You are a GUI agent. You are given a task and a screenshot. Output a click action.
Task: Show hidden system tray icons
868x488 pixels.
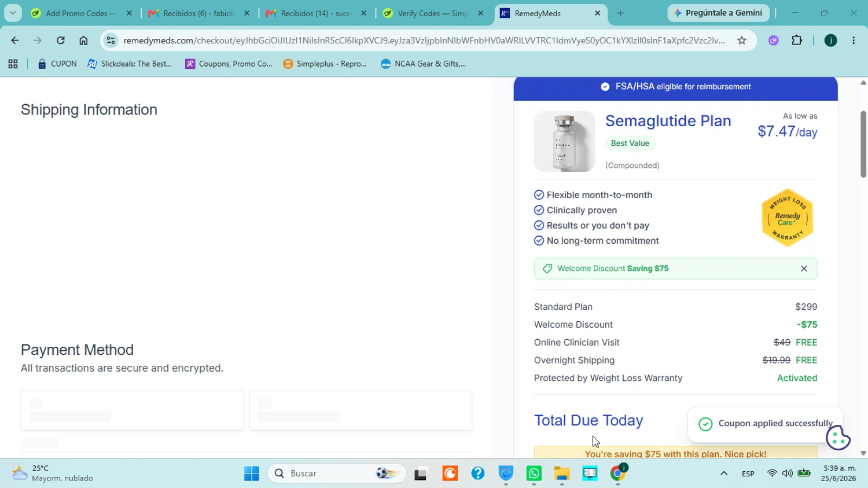(723, 474)
